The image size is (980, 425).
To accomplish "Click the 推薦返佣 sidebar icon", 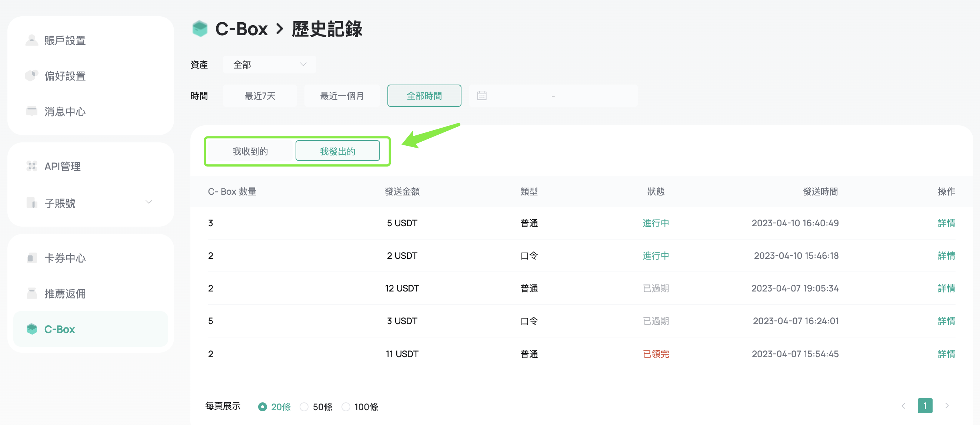I will click(x=31, y=293).
